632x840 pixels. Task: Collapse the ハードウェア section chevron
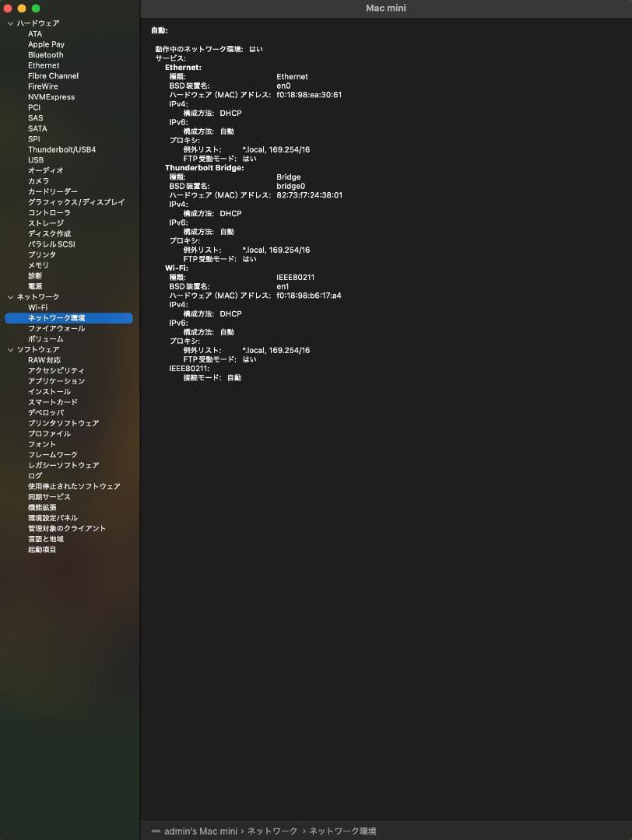pyautogui.click(x=10, y=23)
